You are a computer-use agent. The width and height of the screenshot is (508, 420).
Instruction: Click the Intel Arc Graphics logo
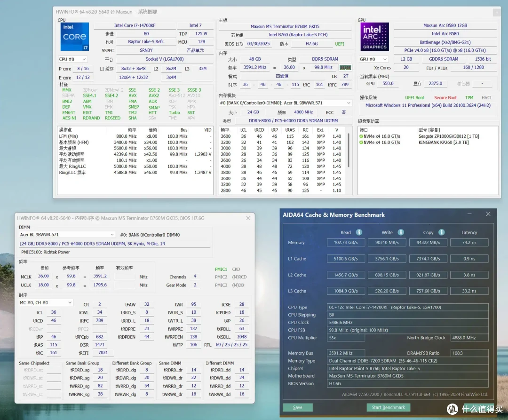374,36
